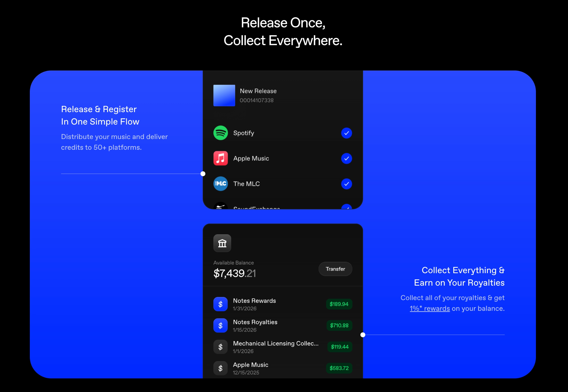Toggle the Apple Music checkmark
Screen dimensions: 568x392
(x=346, y=159)
